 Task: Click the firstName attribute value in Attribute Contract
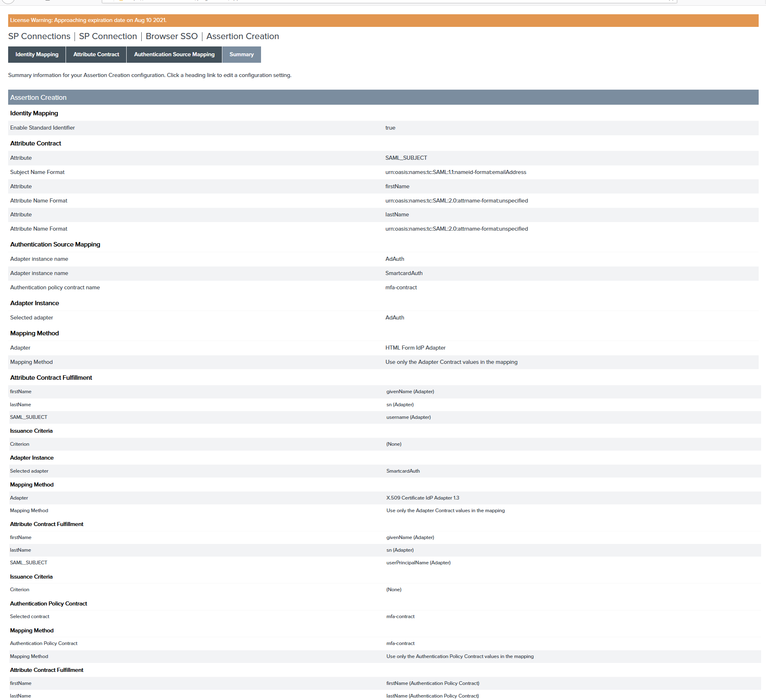point(397,186)
